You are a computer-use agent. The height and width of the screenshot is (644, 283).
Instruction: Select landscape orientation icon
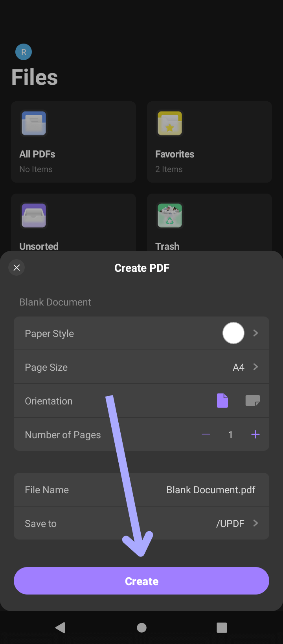[x=253, y=401]
